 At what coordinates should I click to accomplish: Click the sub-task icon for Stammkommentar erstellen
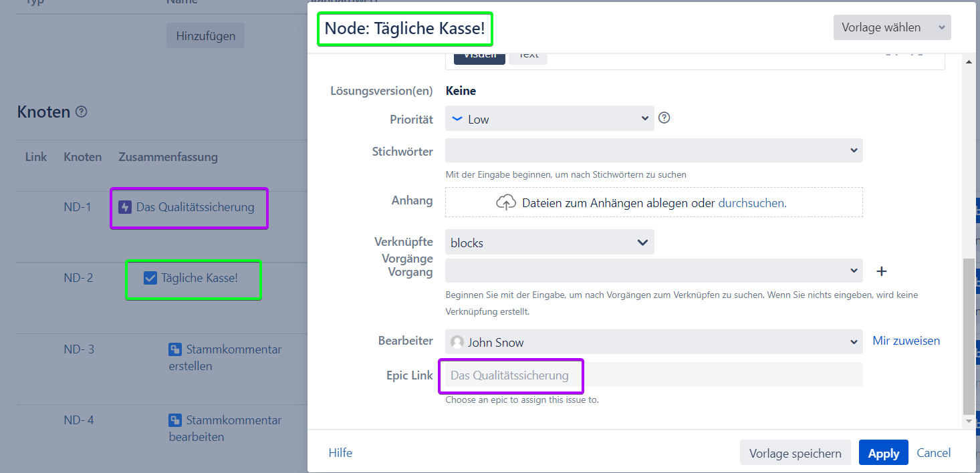click(x=175, y=349)
